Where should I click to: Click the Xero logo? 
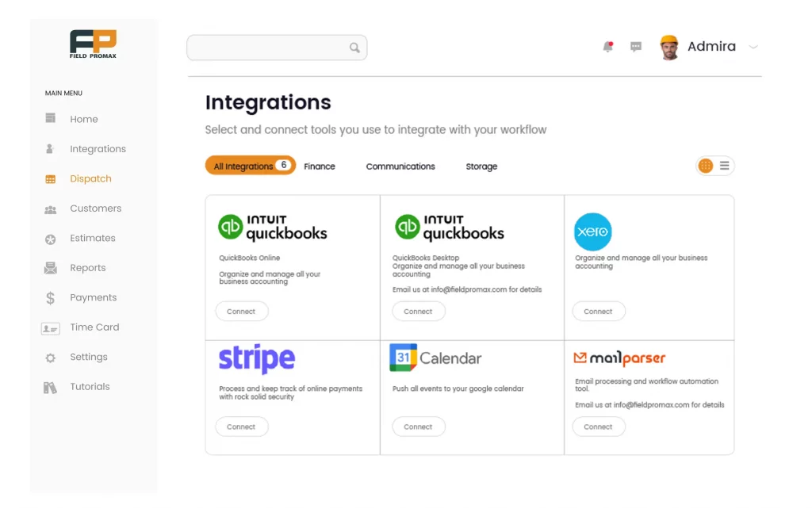click(x=592, y=232)
